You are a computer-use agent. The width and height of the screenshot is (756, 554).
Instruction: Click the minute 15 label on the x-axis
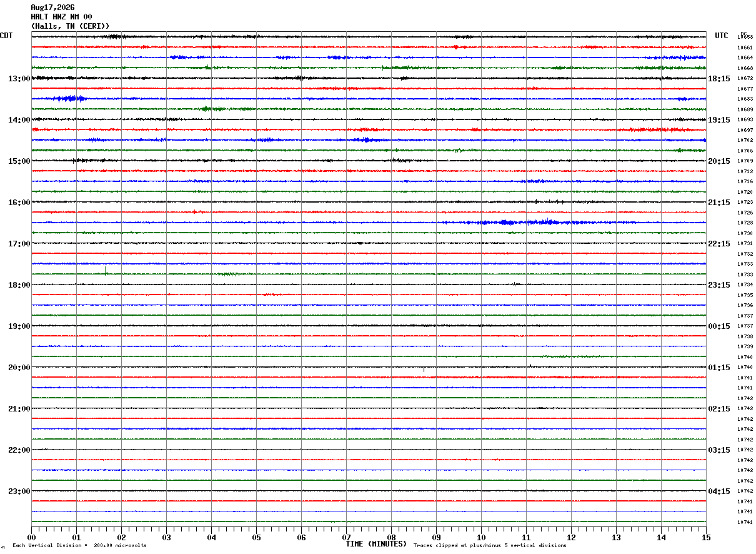[x=706, y=538]
